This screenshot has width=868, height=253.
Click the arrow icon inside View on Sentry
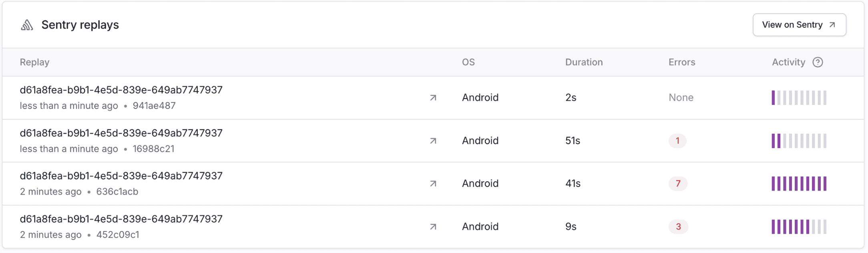(832, 25)
